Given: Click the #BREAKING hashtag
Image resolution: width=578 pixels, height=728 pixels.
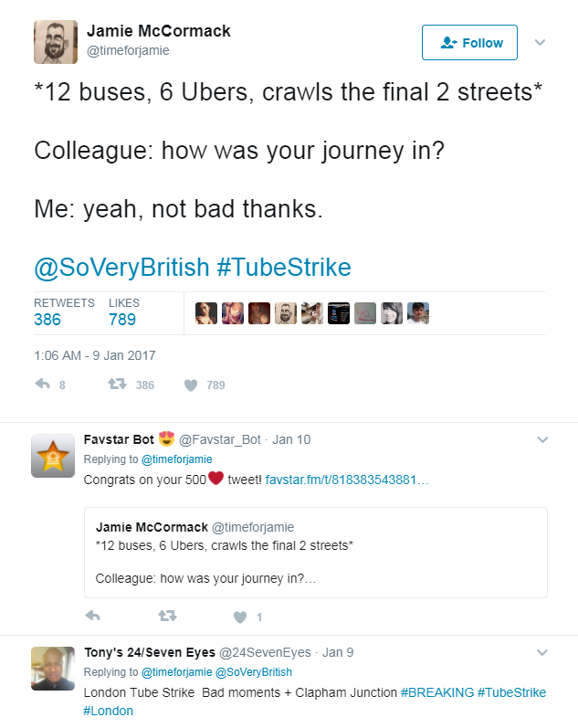Looking at the screenshot, I should 436,692.
